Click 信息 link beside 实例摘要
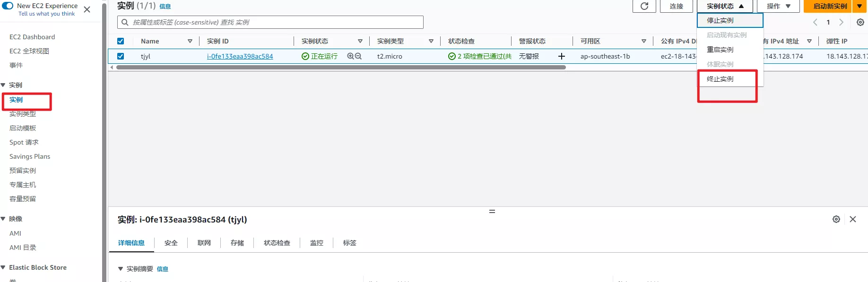 click(163, 269)
